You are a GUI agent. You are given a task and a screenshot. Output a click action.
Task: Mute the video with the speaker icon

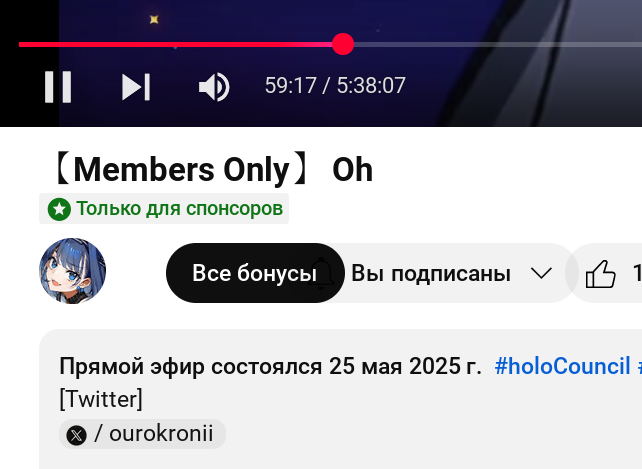click(x=214, y=87)
